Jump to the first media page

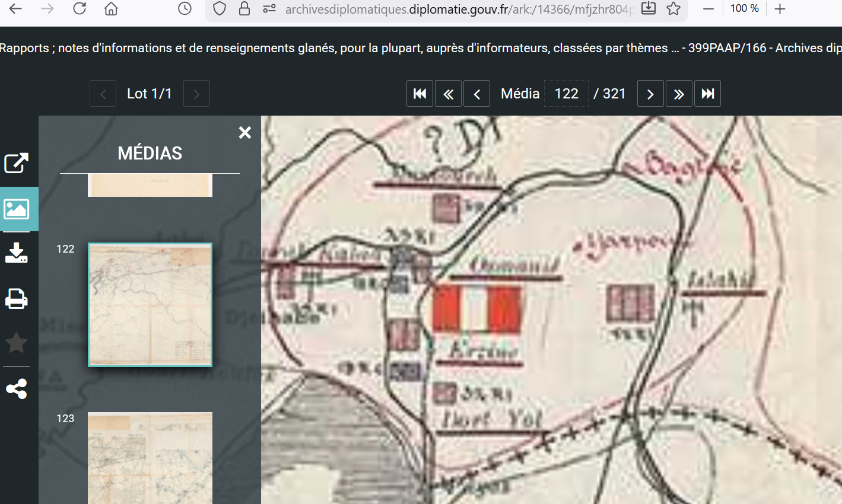pos(420,94)
